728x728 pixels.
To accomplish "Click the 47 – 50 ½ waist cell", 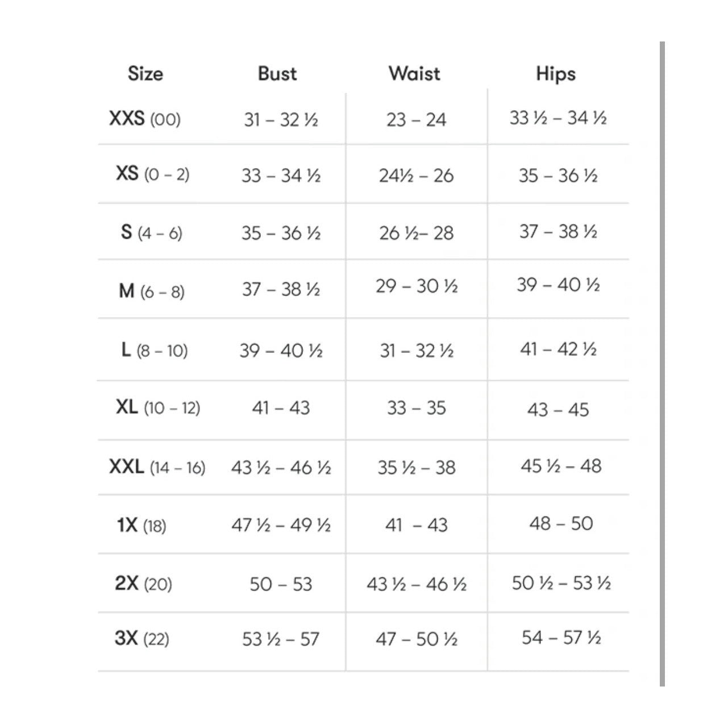I will click(x=417, y=639).
